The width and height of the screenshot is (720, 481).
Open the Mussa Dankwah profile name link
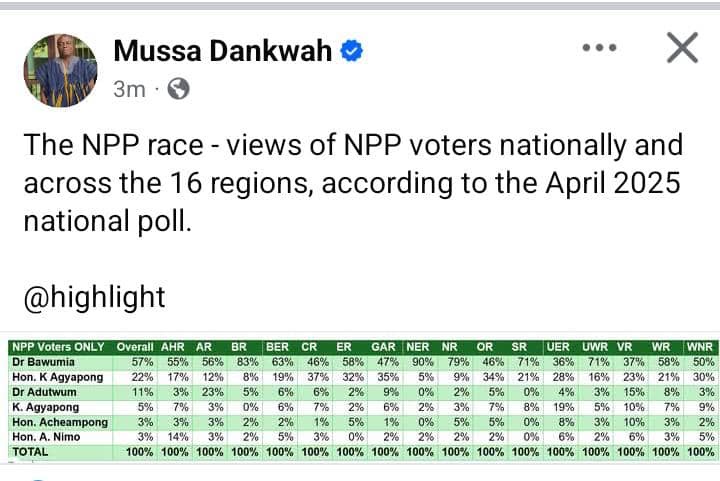tap(223, 50)
